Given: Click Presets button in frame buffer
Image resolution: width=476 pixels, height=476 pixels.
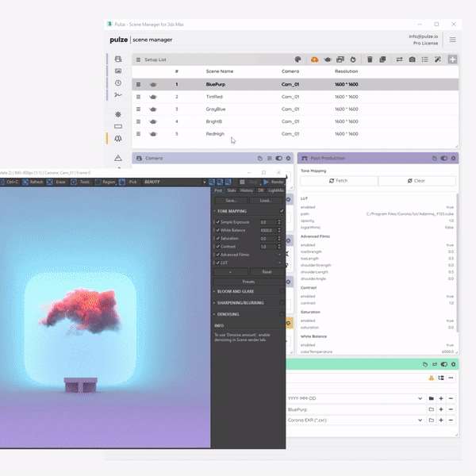Looking at the screenshot, I should pos(248,282).
